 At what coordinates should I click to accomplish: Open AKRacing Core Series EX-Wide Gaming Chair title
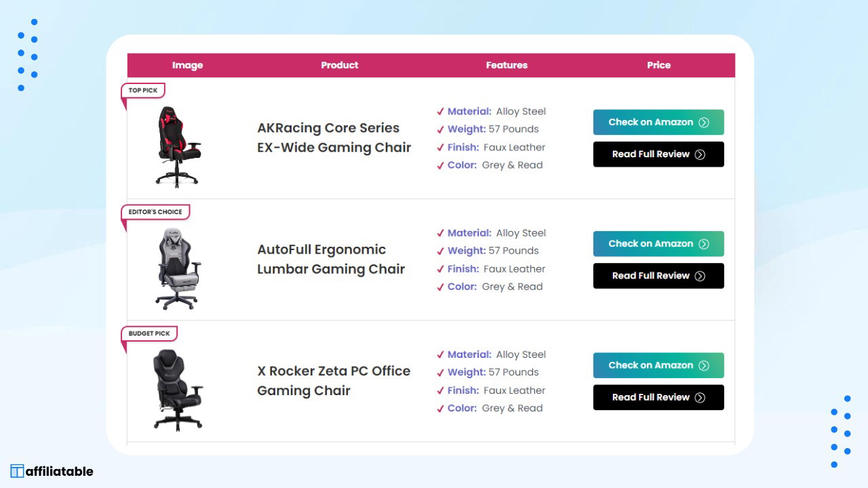334,138
